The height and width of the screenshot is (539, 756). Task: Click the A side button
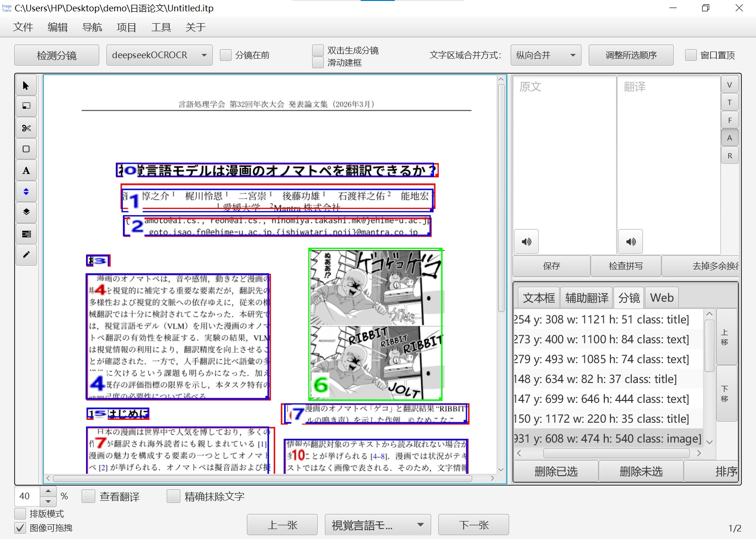tap(730, 138)
